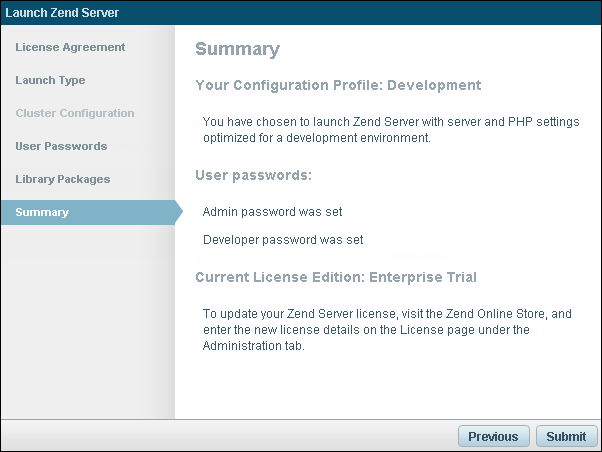This screenshot has width=602, height=452.
Task: Click empty sidebar area below Summary step
Action: pyautogui.click(x=87, y=320)
